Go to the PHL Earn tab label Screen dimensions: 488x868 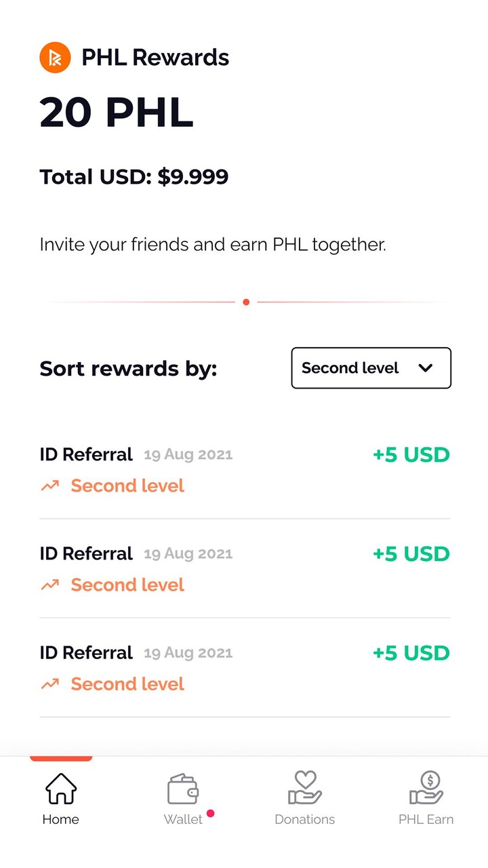tap(426, 819)
